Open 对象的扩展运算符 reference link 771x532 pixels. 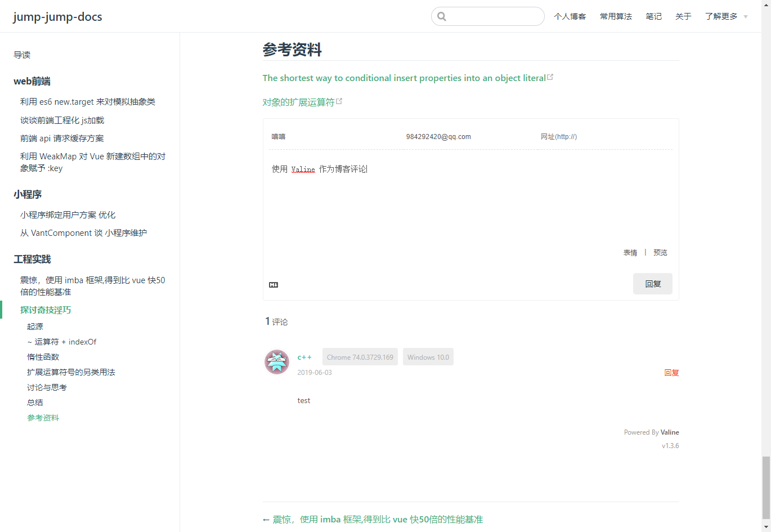click(x=299, y=102)
